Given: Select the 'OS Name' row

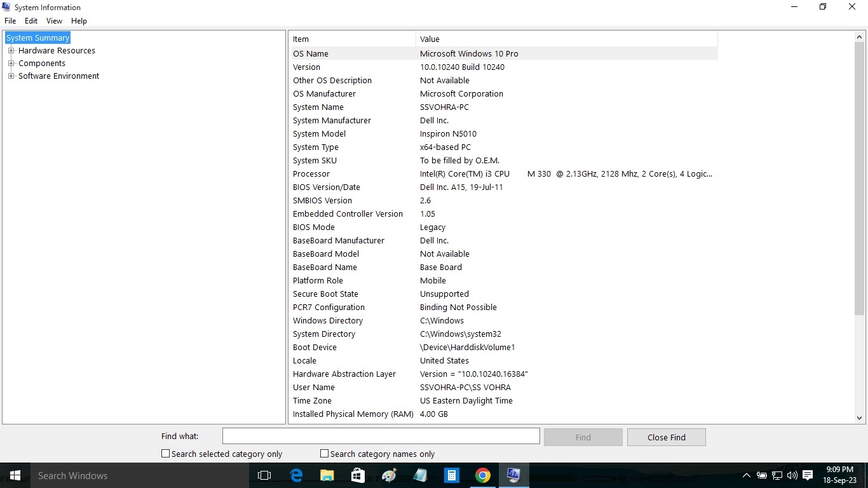Looking at the screenshot, I should [x=505, y=54].
